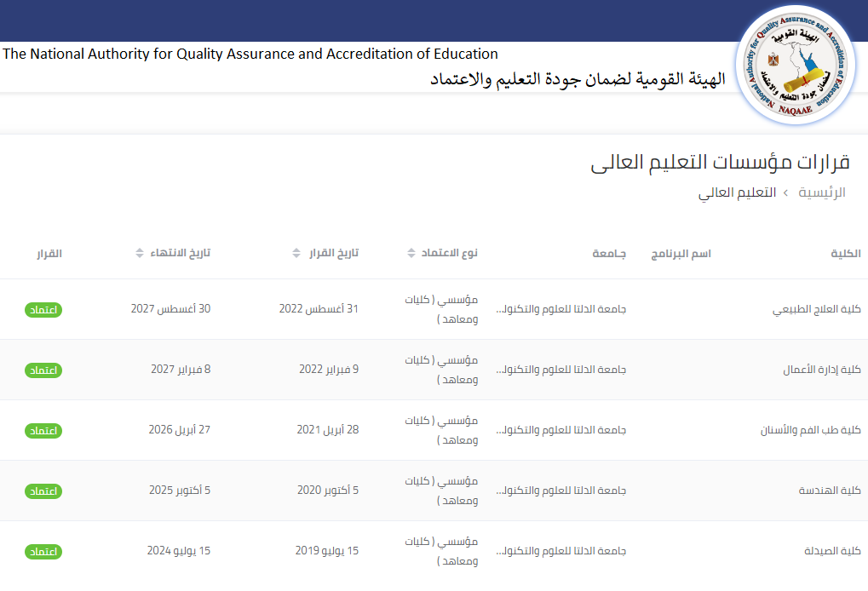The width and height of the screenshot is (868, 591).
Task: Click the English authority title text
Action: [x=250, y=54]
